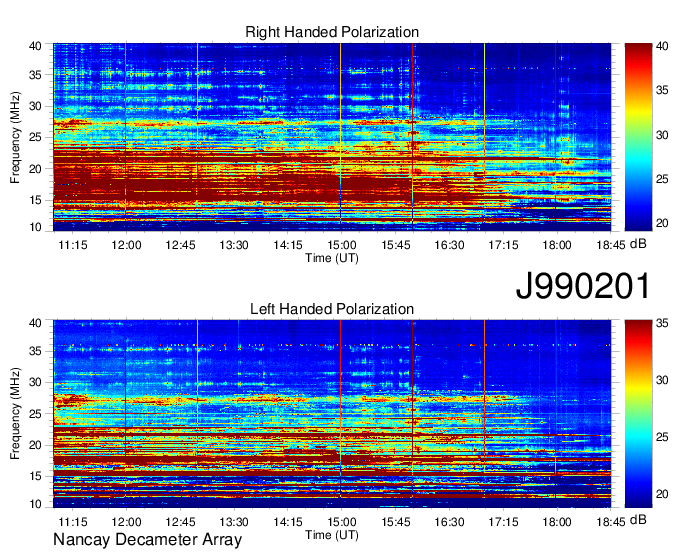The width and height of the screenshot is (680, 552).
Task: Click the "15:00" time tick of Right Handed plot
Action: click(342, 245)
